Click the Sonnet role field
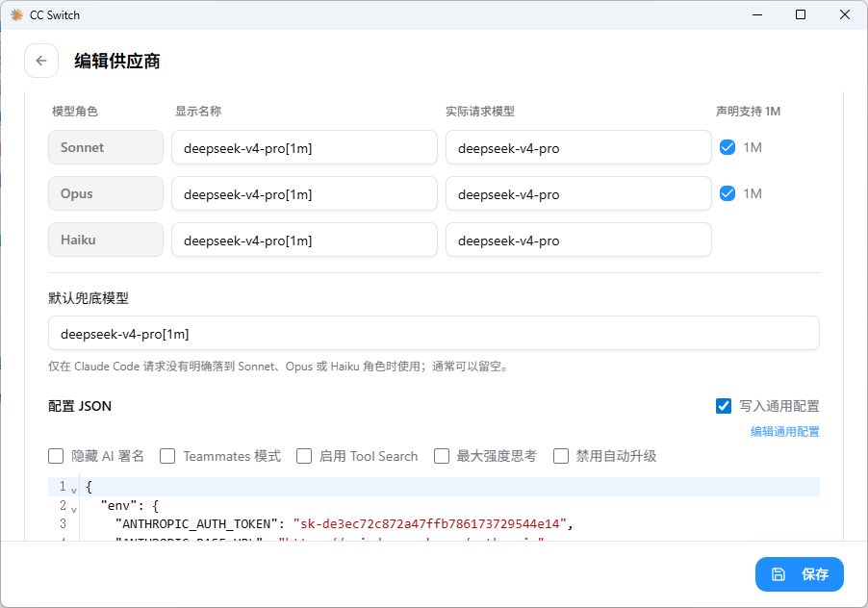This screenshot has height=608, width=868. [x=106, y=147]
